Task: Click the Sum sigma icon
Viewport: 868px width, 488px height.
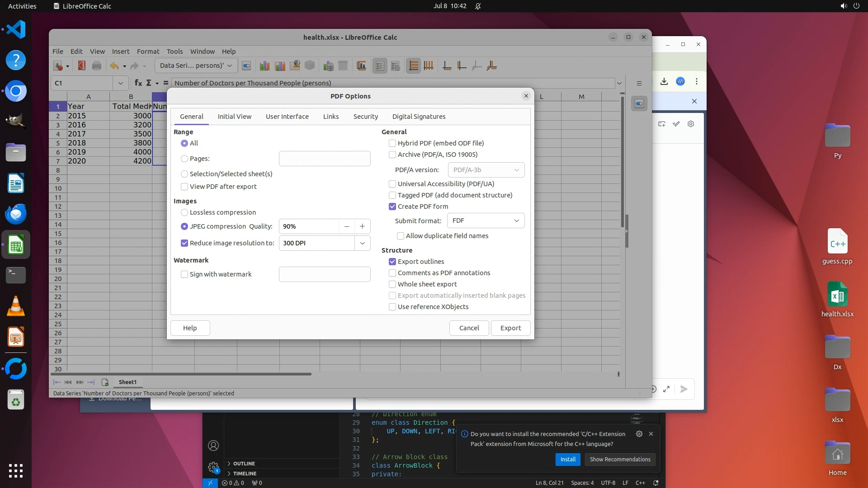Action: point(148,83)
